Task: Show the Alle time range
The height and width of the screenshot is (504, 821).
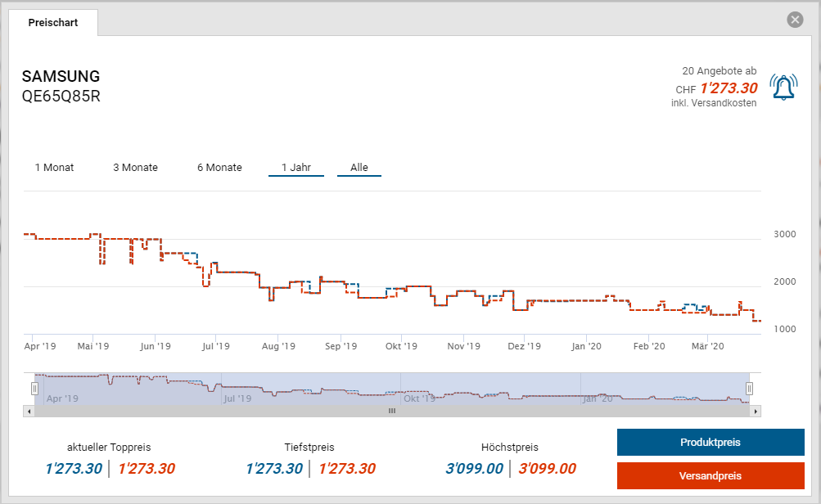Action: coord(359,168)
